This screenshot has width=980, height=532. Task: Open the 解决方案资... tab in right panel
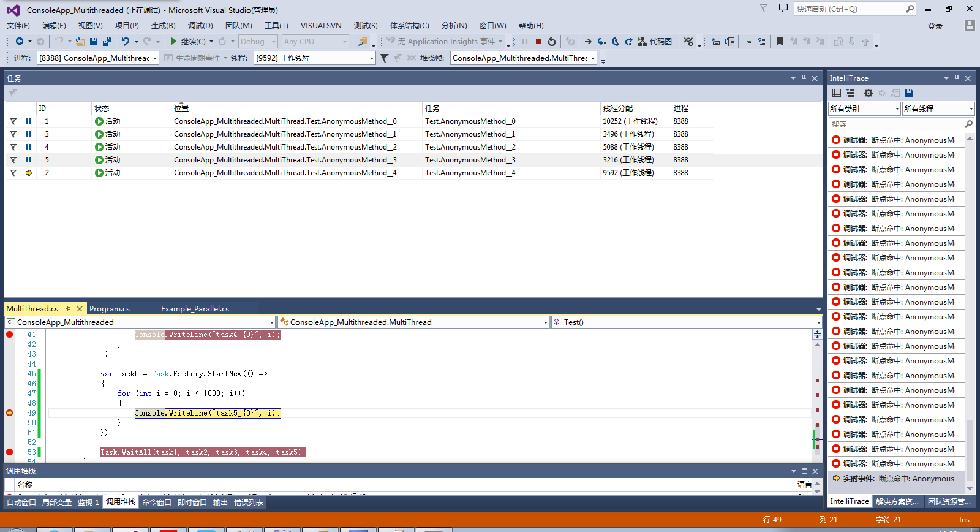coord(897,501)
